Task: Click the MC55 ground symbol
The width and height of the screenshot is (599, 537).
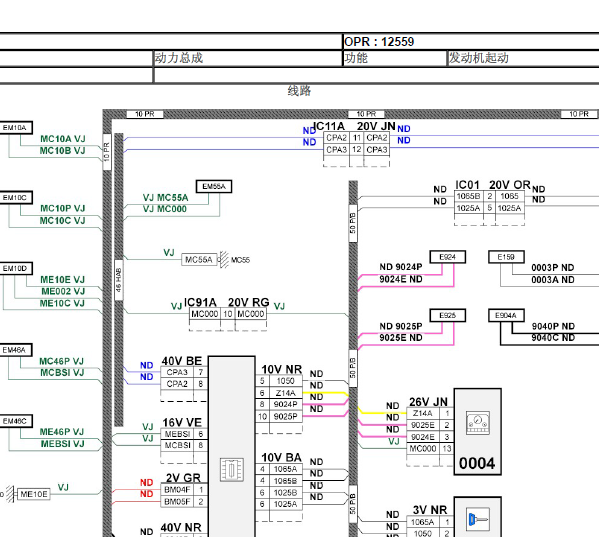Action: pos(223,260)
